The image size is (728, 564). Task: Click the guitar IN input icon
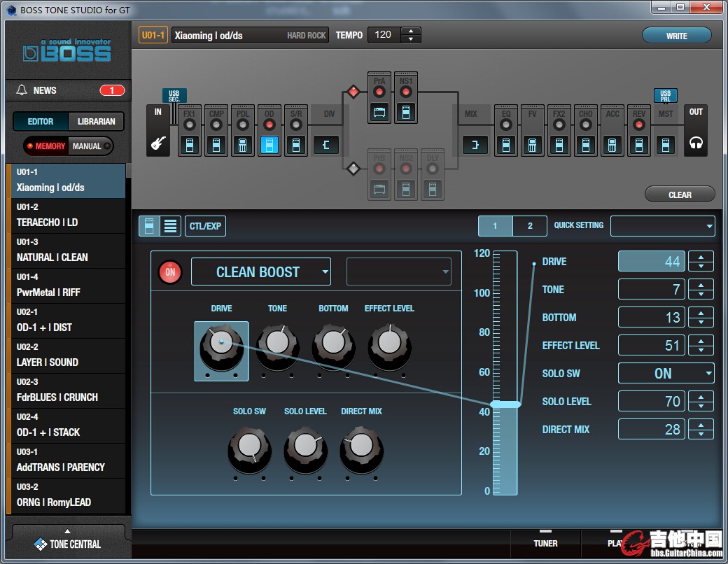click(158, 143)
